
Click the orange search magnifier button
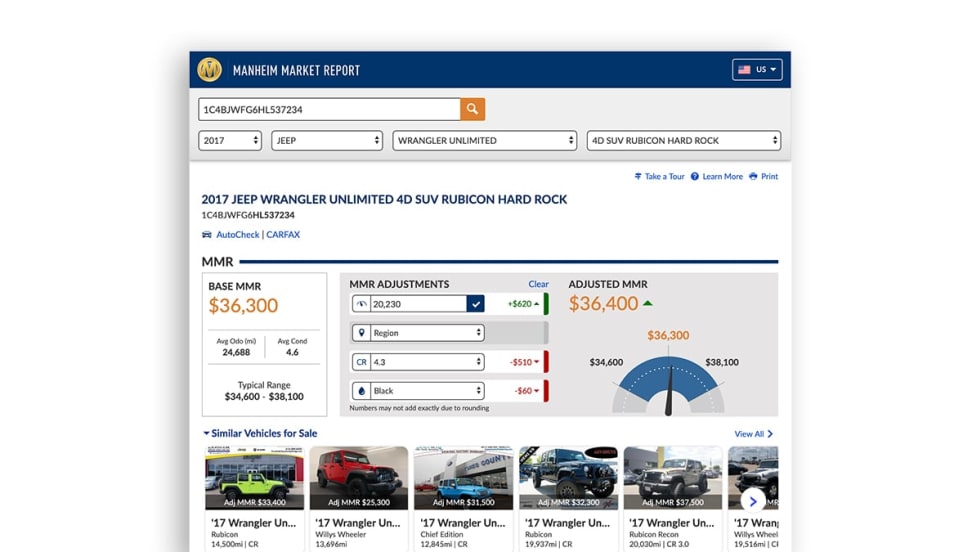point(472,109)
